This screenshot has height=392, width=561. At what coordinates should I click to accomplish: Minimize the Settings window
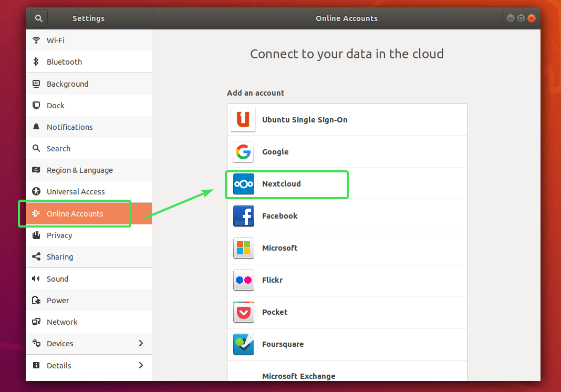(x=511, y=18)
